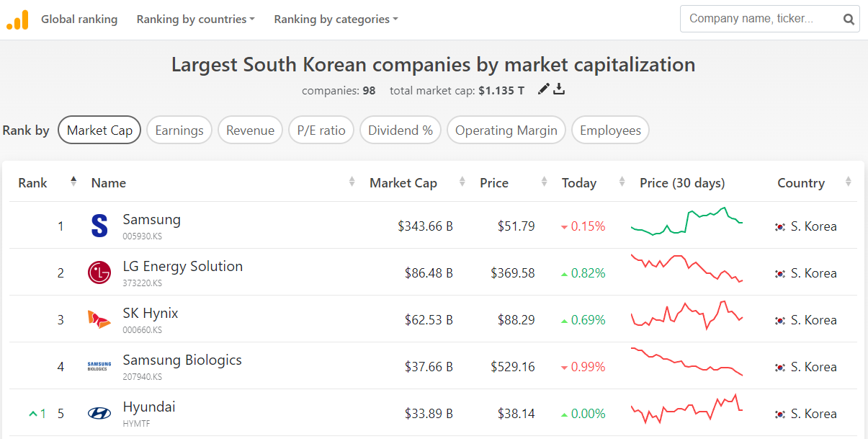Image resolution: width=868 pixels, height=439 pixels.
Task: Expand Ranking by countries dropdown
Action: (195, 19)
